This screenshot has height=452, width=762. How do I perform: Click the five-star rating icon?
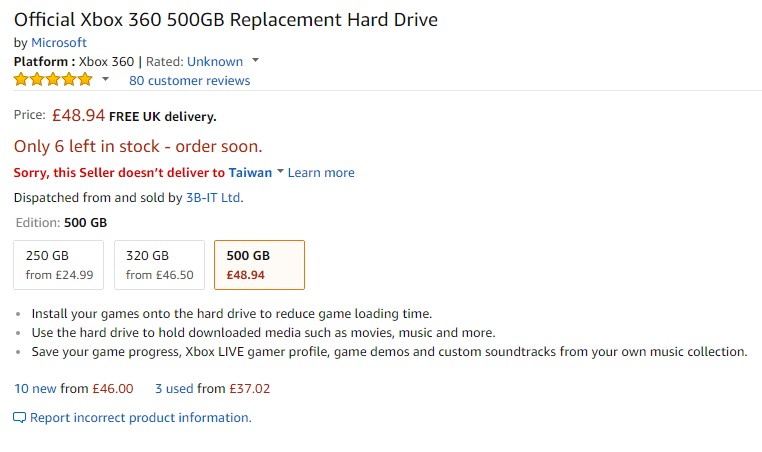[x=53, y=80]
